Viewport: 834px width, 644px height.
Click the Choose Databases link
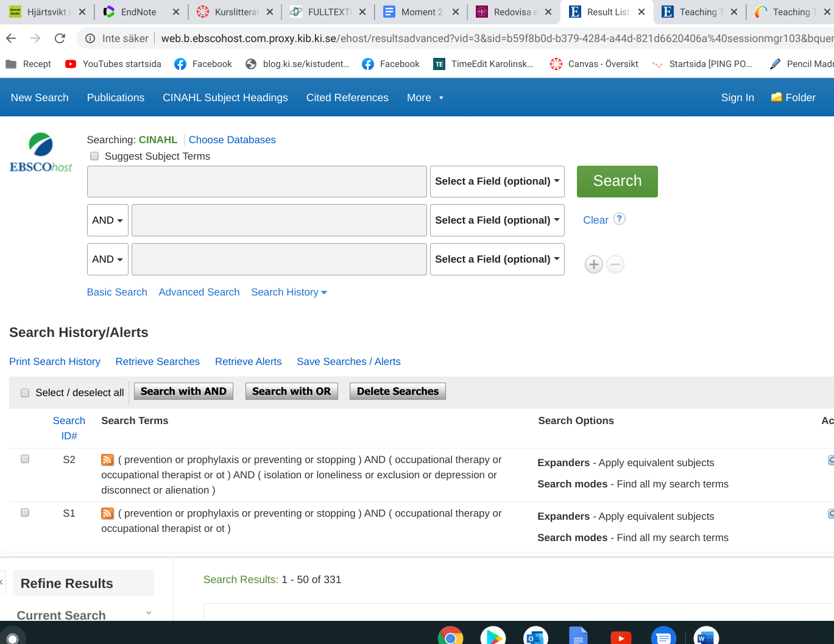[x=232, y=140]
